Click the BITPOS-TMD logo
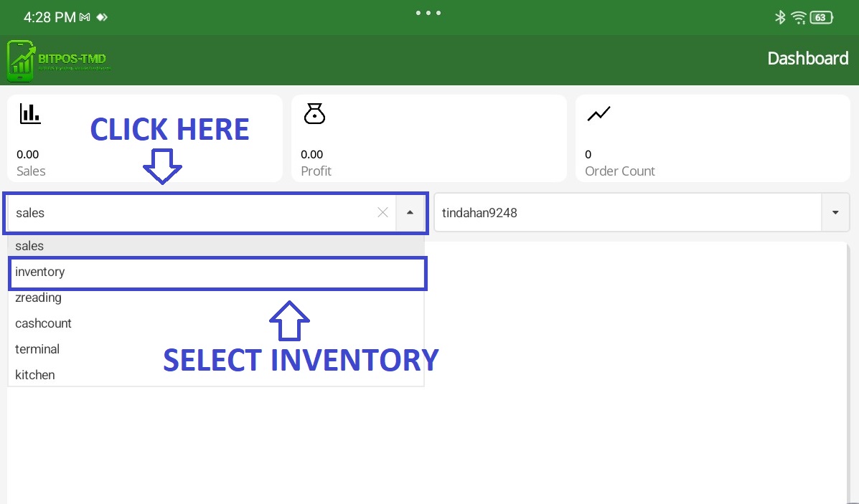 [x=59, y=60]
